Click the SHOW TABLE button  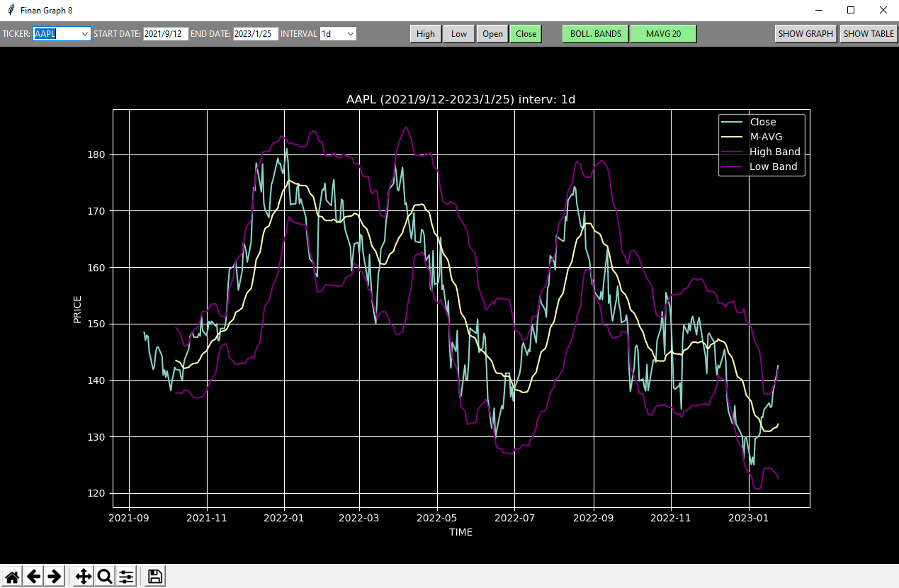coord(869,34)
